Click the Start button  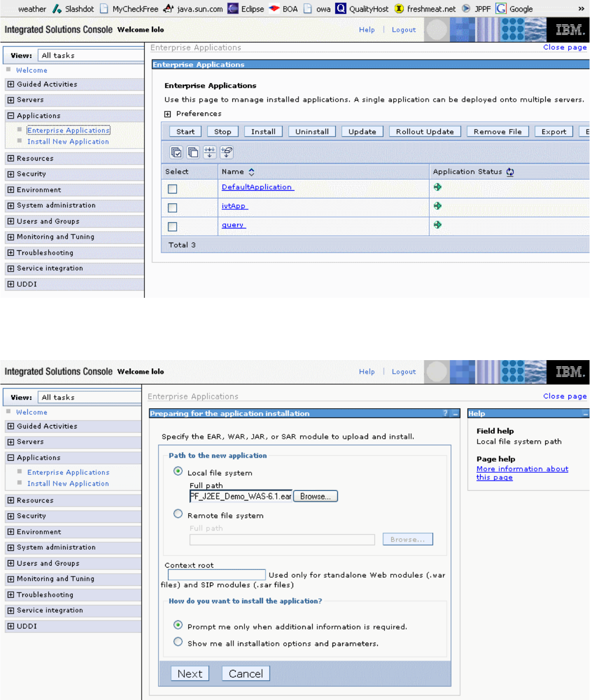click(185, 132)
